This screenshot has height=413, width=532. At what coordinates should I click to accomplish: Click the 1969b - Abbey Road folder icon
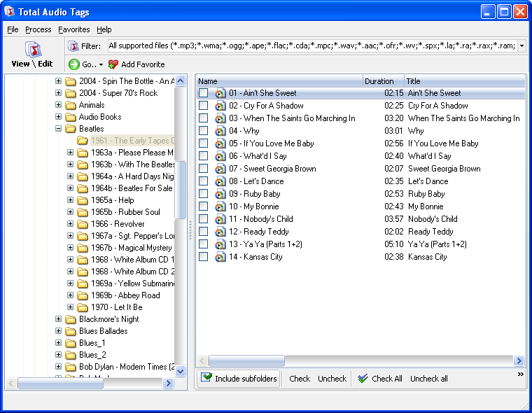[83, 295]
